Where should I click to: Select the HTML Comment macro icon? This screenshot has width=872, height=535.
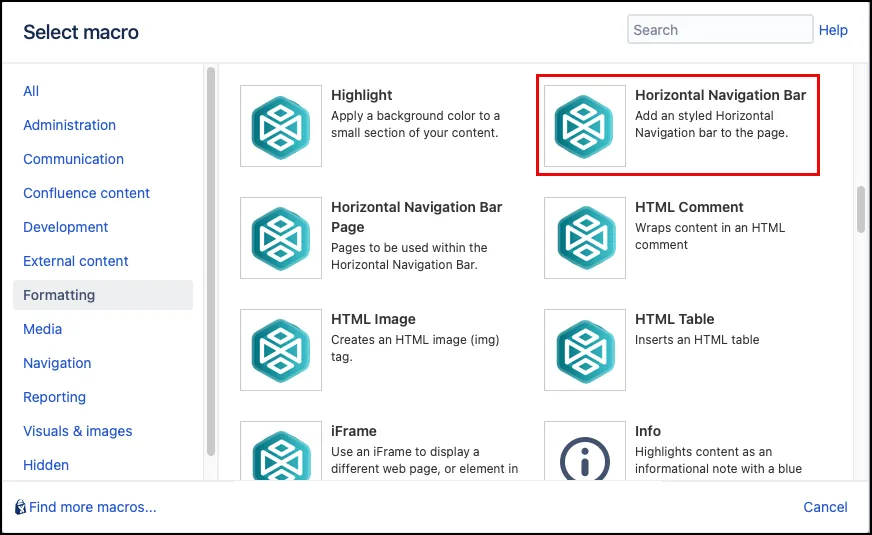pyautogui.click(x=584, y=238)
